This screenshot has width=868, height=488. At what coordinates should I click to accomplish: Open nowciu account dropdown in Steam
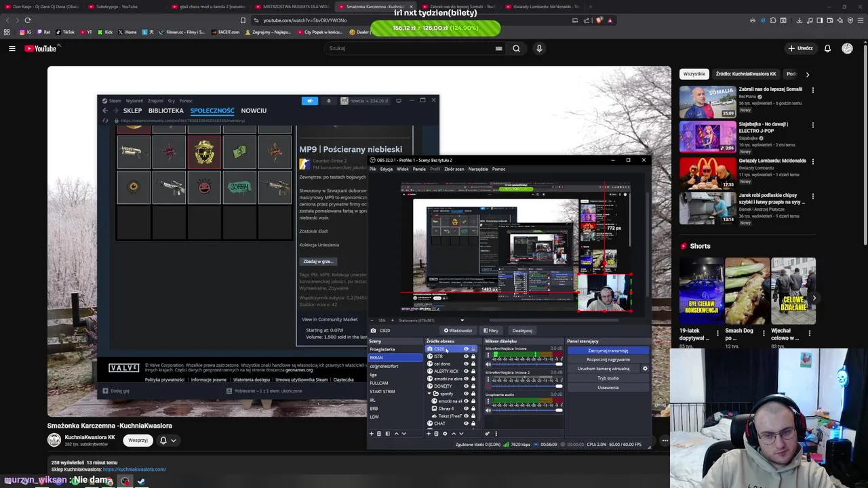click(x=365, y=100)
